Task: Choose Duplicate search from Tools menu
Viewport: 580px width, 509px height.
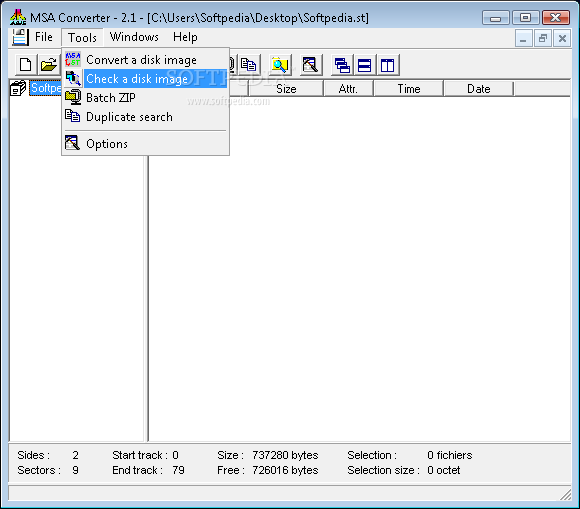Action: (x=145, y=117)
